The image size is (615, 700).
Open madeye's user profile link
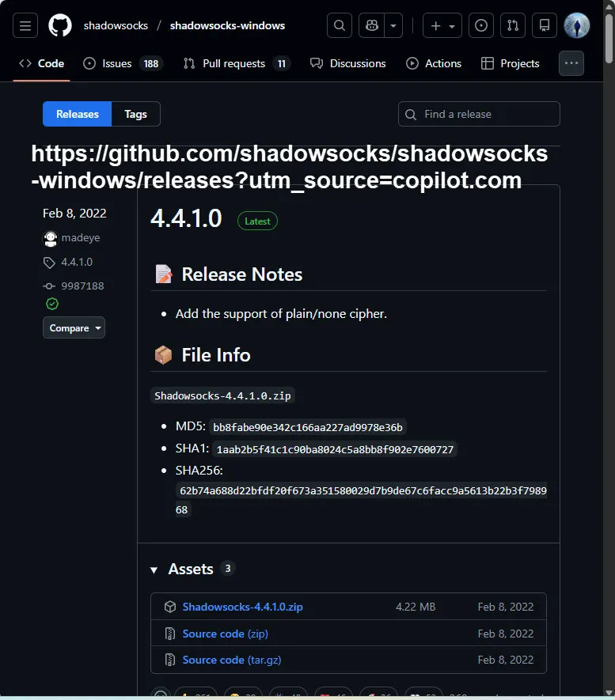coord(81,237)
